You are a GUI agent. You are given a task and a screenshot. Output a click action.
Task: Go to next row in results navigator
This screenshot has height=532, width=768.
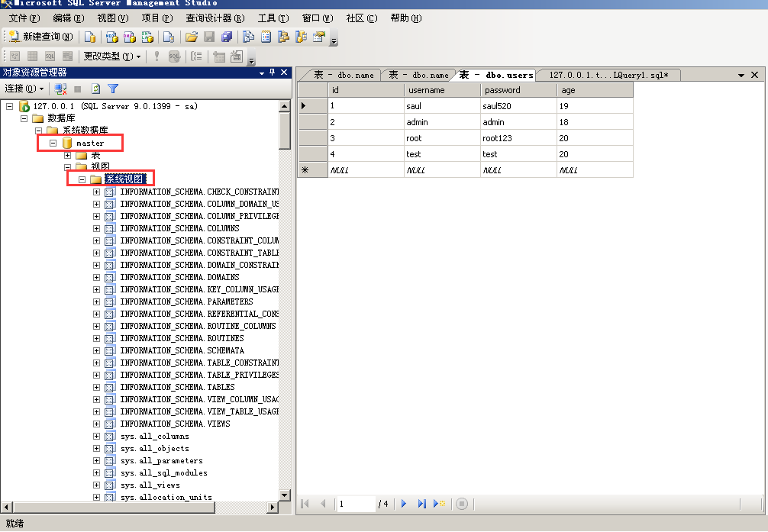tap(404, 504)
